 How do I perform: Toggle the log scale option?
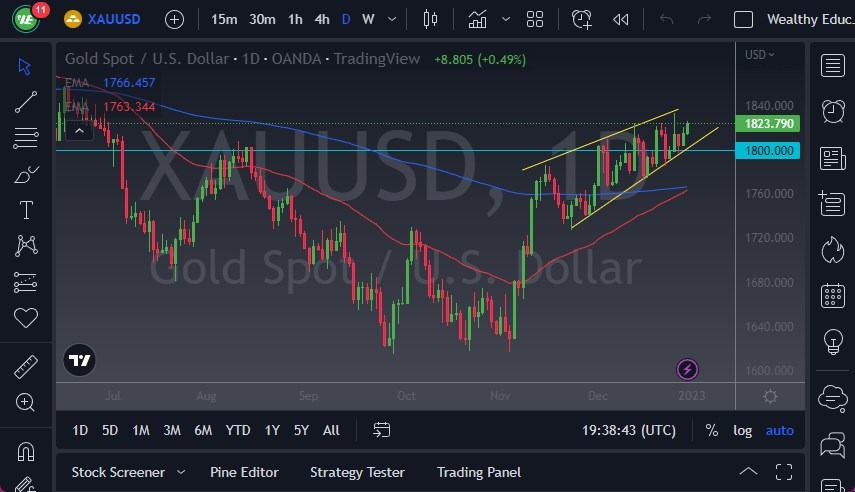pyautogui.click(x=742, y=430)
